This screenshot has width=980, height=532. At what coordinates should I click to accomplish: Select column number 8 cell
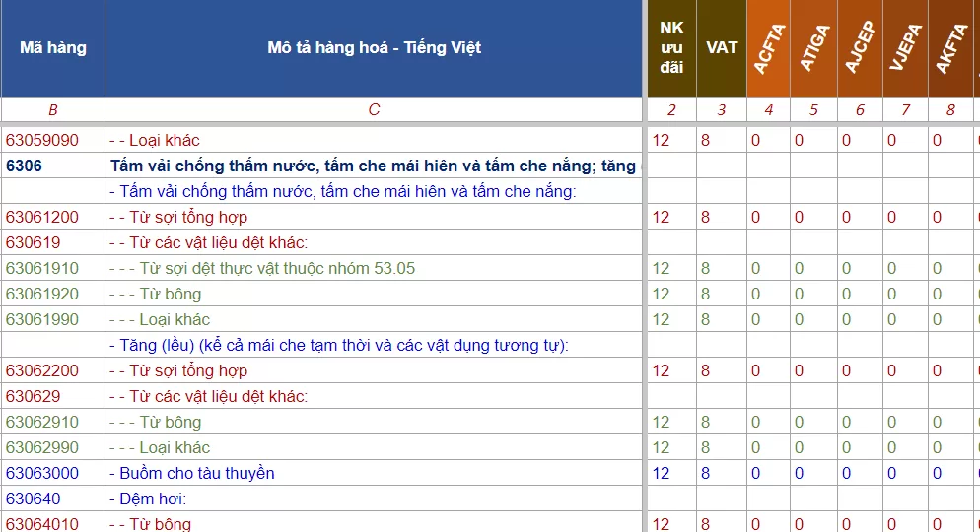click(x=950, y=110)
